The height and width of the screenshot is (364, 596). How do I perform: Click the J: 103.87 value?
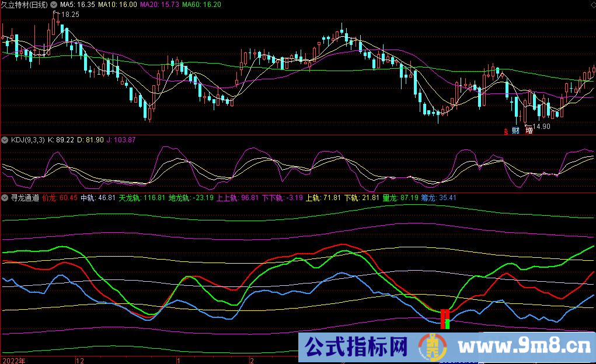pyautogui.click(x=121, y=140)
